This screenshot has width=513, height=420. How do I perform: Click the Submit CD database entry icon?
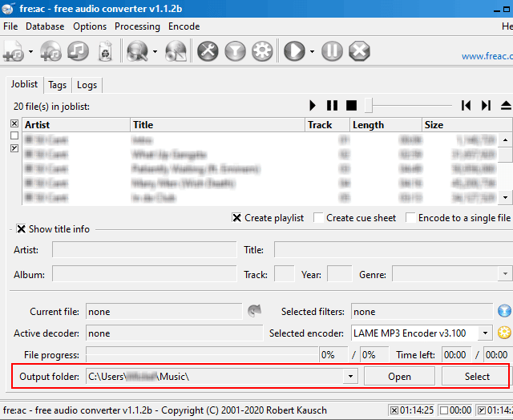pos(176,51)
